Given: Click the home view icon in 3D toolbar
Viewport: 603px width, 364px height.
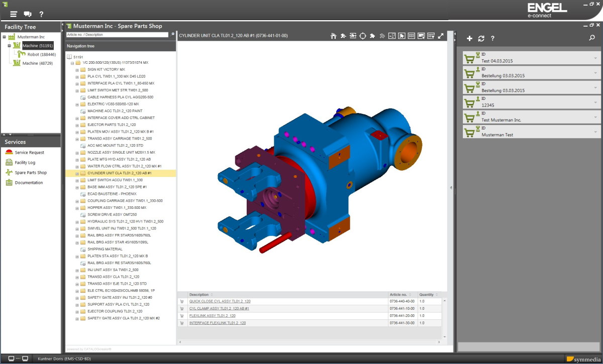Looking at the screenshot, I should coord(333,36).
